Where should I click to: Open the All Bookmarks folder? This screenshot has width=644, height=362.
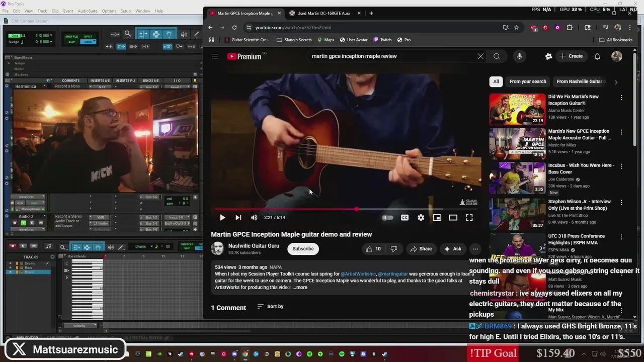[615, 40]
